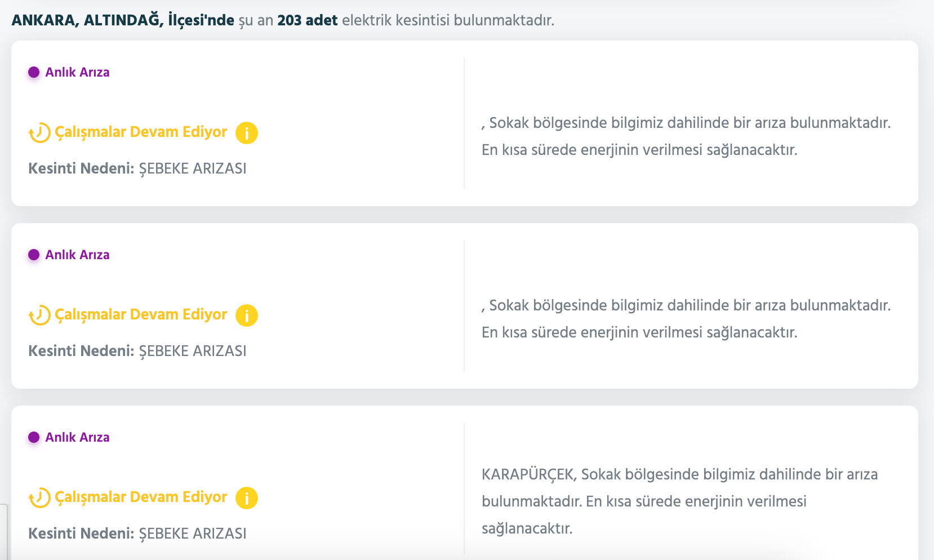Click the purple Anlık Arıza dot in KARAPÜRÇEK card
934x560 pixels.
coord(34,437)
